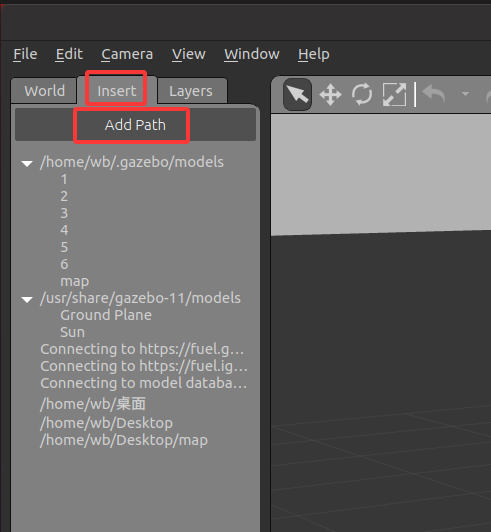Select model named 3
The width and height of the screenshot is (491, 532).
click(64, 213)
